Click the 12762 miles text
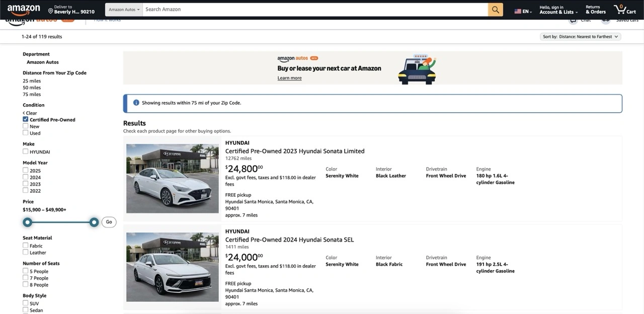This screenshot has height=314, width=644. pyautogui.click(x=238, y=159)
